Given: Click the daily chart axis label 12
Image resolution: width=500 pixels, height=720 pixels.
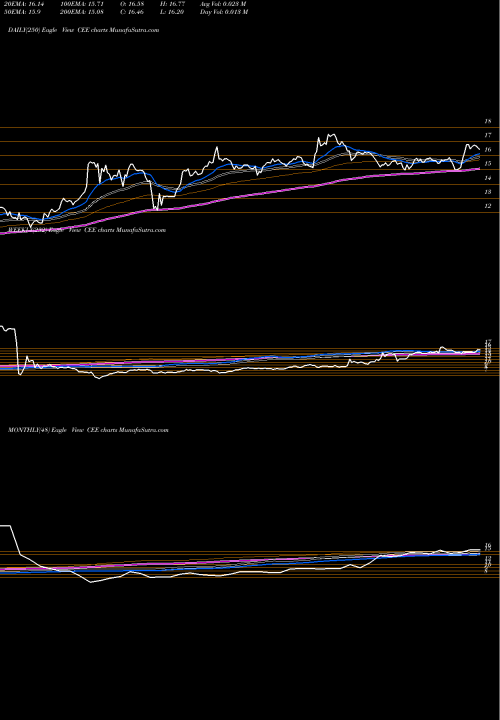Looking at the screenshot, I should 488,206.
